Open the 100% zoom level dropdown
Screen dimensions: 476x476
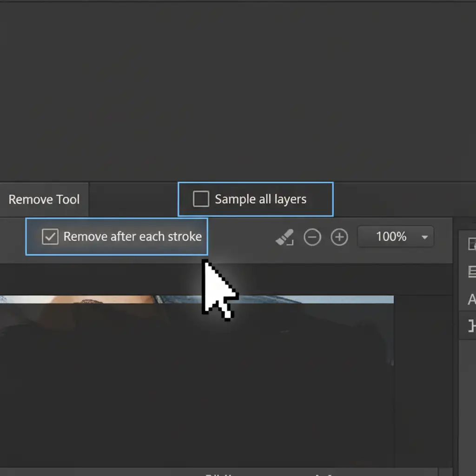(395, 237)
